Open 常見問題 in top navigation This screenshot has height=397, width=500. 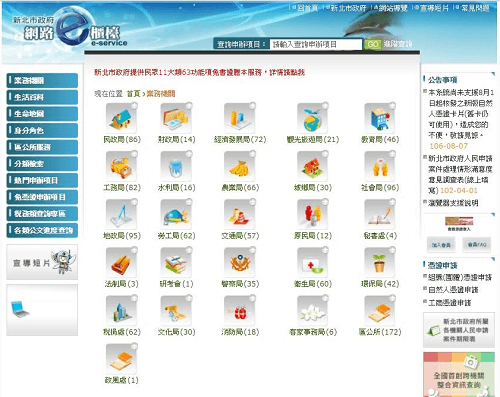[x=475, y=8]
